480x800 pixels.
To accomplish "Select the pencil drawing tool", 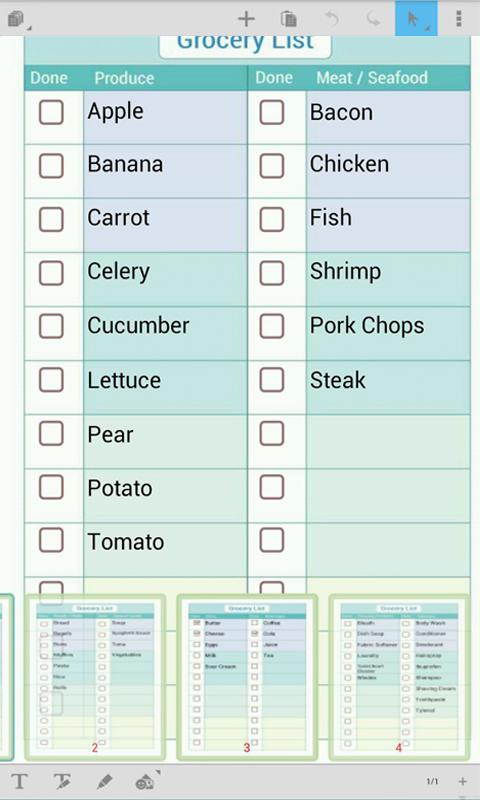I will (104, 781).
